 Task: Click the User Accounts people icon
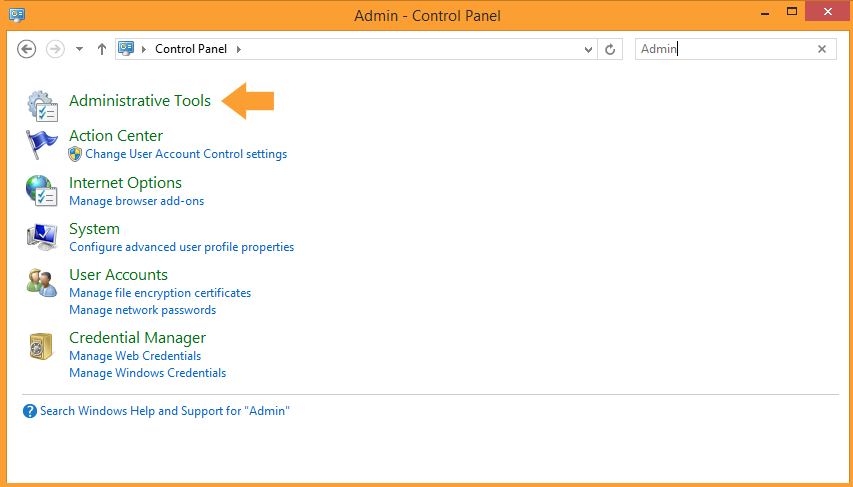click(42, 283)
